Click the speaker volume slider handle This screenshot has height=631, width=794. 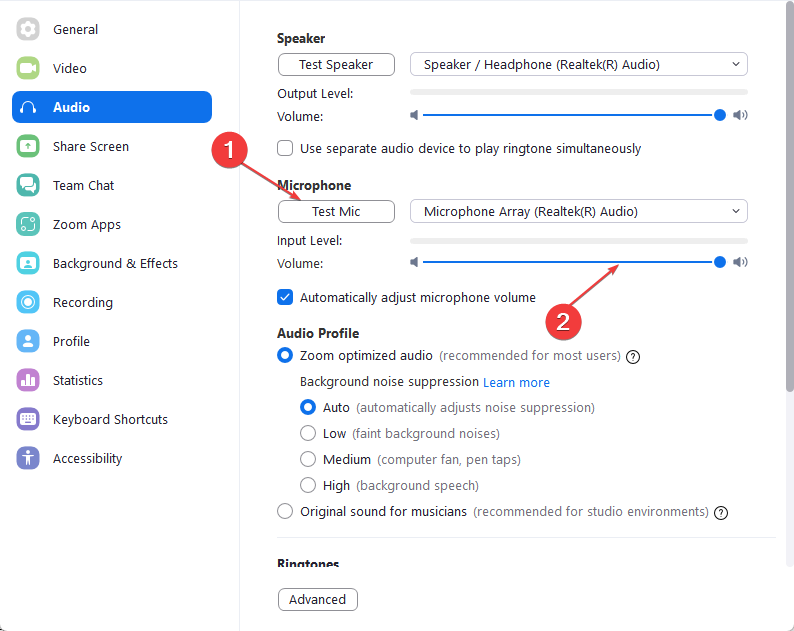click(x=720, y=116)
